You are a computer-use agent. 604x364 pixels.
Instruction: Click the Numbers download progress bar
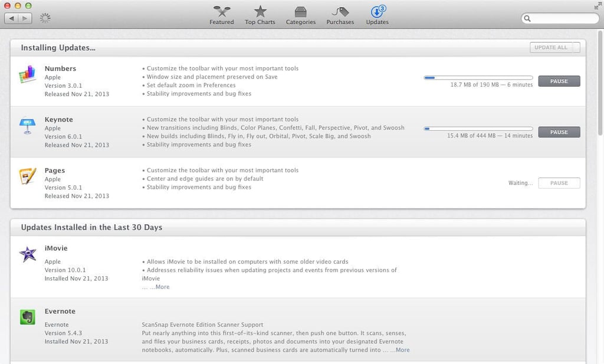478,78
